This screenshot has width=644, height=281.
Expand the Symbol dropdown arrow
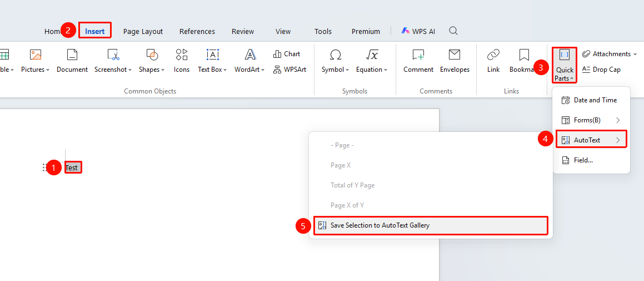click(347, 70)
